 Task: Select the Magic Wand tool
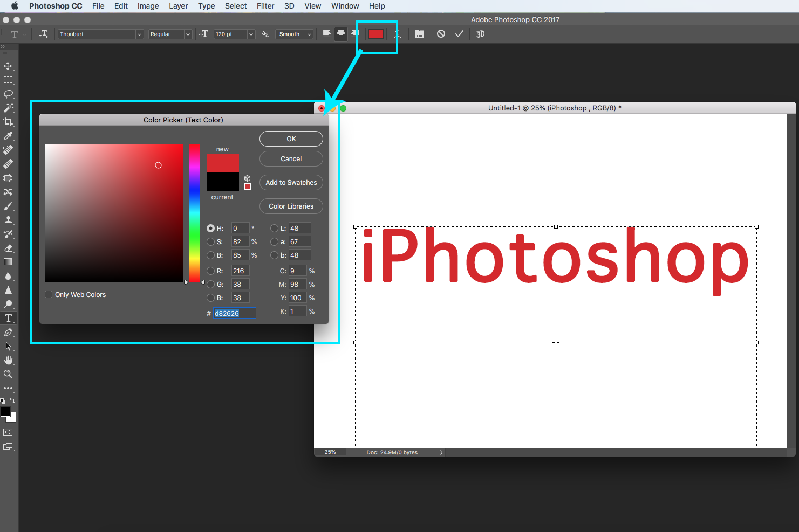point(8,108)
